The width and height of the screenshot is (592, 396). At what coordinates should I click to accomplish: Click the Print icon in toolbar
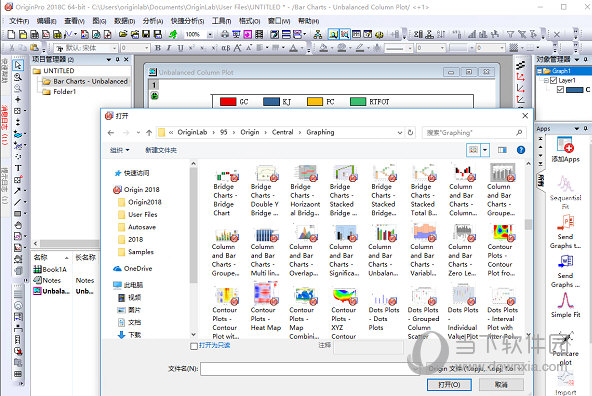[225, 35]
